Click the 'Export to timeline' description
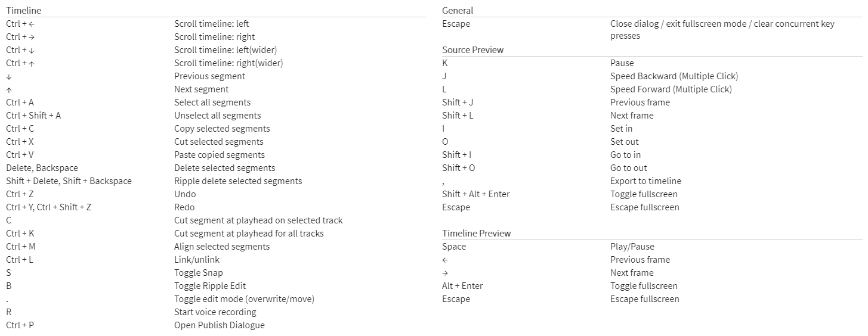The height and width of the screenshot is (336, 868). pos(645,181)
